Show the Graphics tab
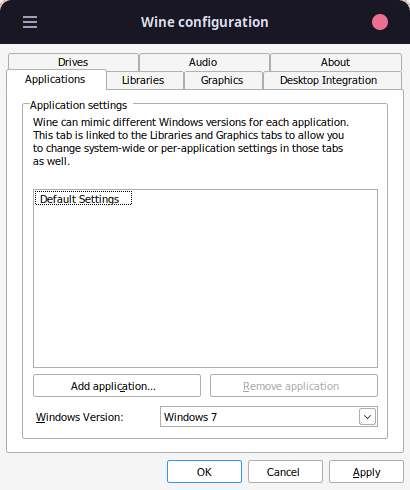410x490 pixels. pyautogui.click(x=223, y=80)
